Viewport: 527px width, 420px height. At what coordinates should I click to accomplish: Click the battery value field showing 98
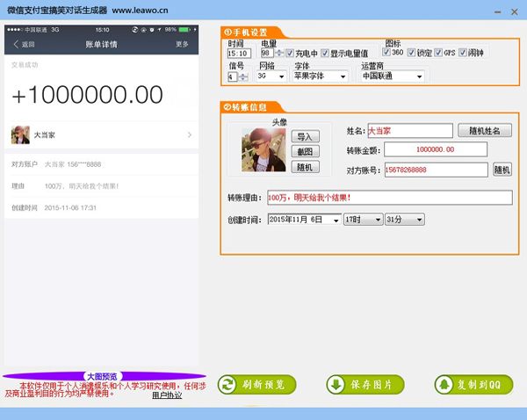point(268,53)
